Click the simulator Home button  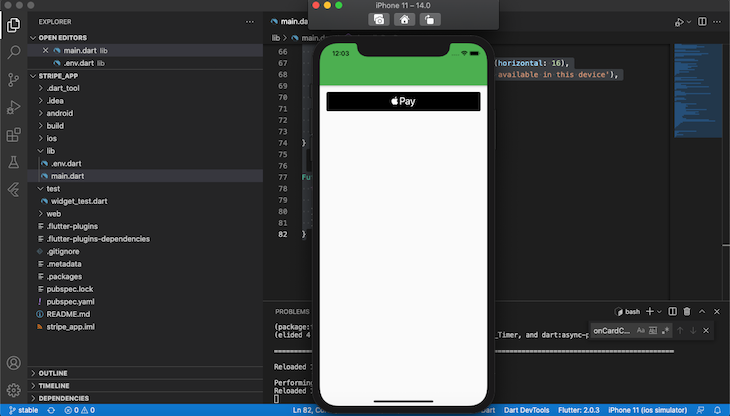click(404, 20)
